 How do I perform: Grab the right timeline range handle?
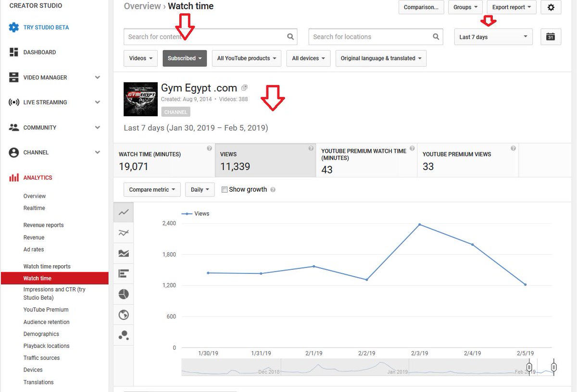[553, 367]
